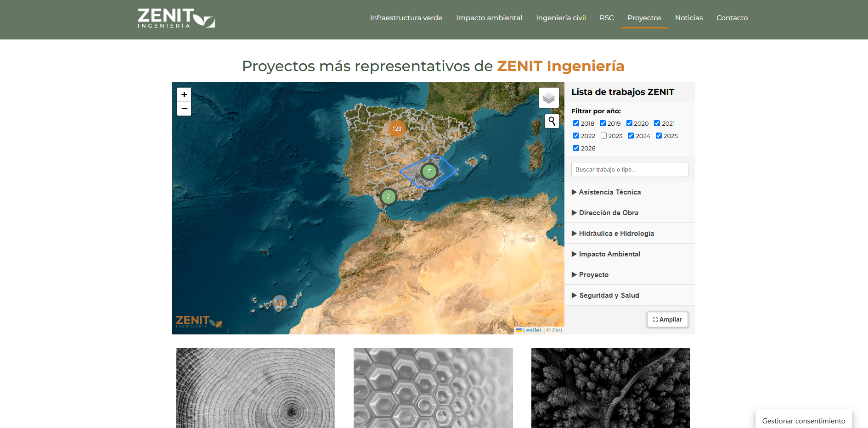Focus the Buscar trabajo o tipo field

630,170
